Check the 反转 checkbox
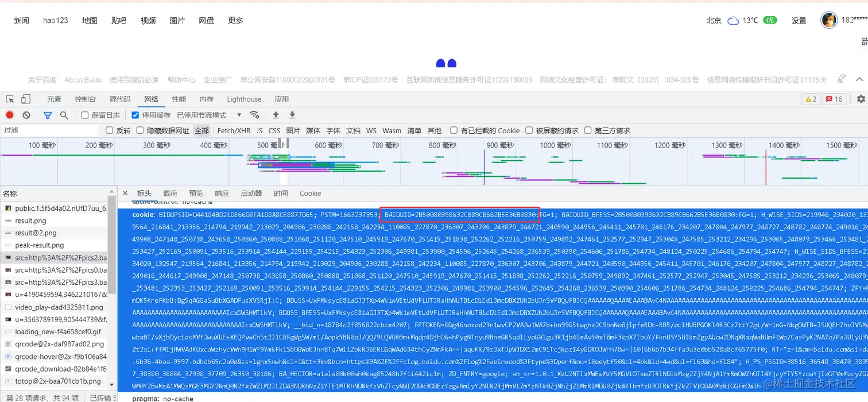The height and width of the screenshot is (402, 868). pos(109,130)
